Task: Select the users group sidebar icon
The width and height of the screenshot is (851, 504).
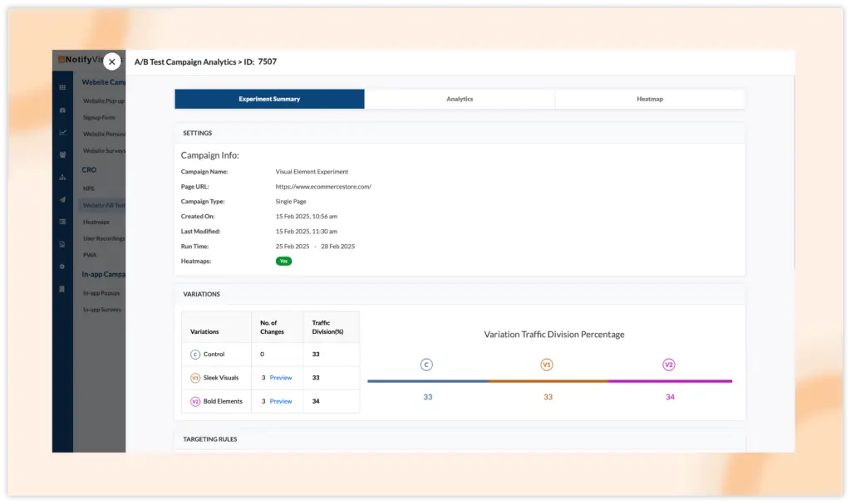Action: coord(62,154)
